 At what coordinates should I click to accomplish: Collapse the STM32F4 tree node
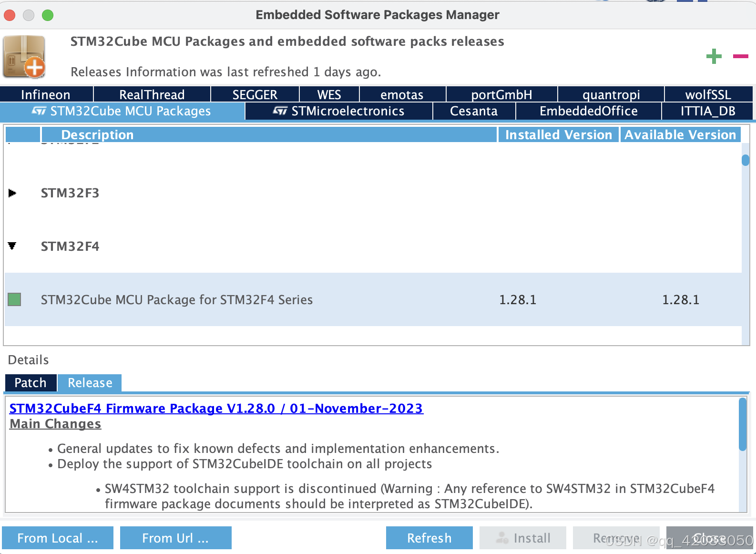coord(12,246)
